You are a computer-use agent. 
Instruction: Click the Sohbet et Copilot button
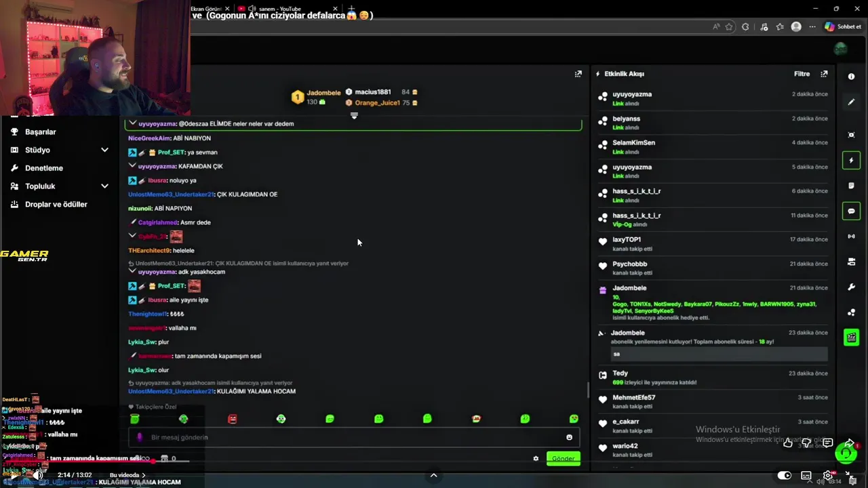click(x=843, y=27)
